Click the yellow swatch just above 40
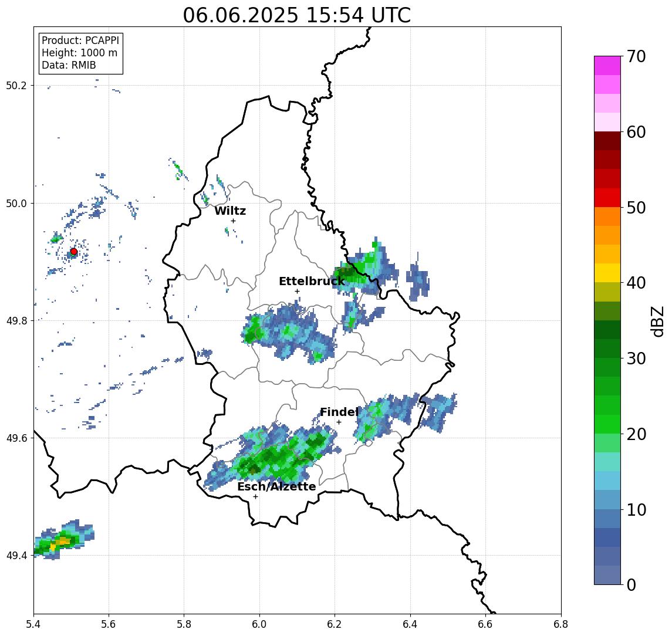 tap(607, 273)
